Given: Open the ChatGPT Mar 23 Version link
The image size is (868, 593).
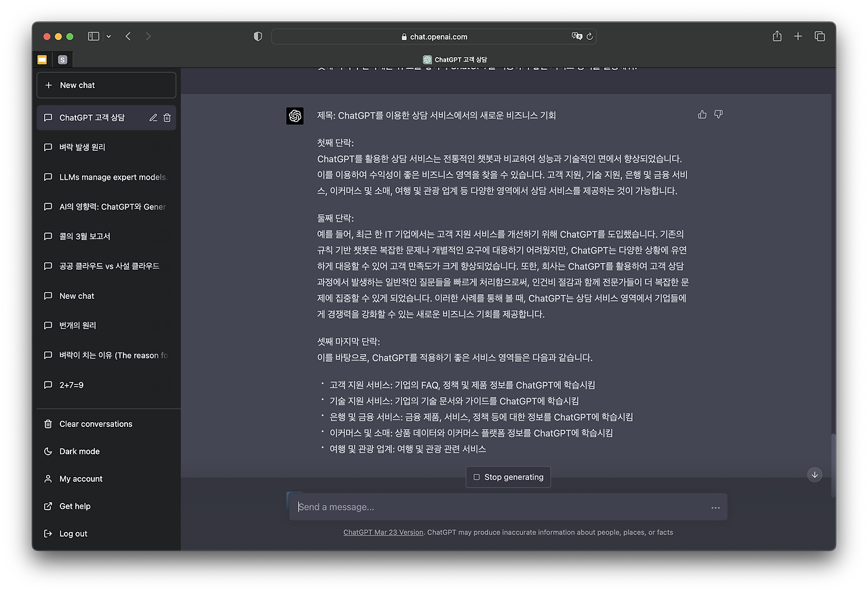Looking at the screenshot, I should point(383,532).
